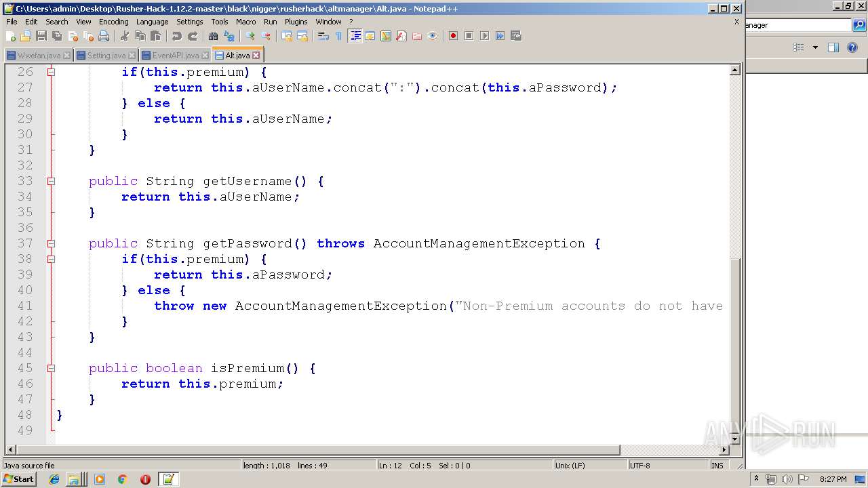Collapse getPassword method fold at line 37
Image resolution: width=868 pixels, height=488 pixels.
point(51,243)
